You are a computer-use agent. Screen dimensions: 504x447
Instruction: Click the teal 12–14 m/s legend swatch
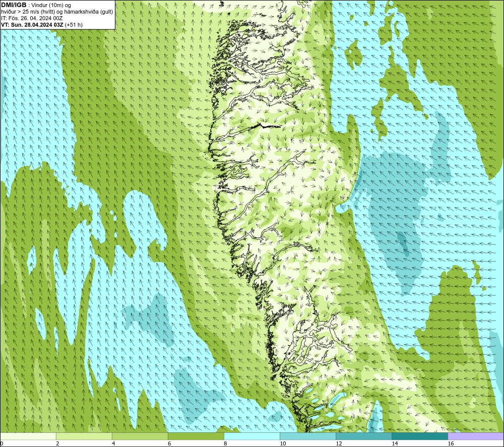pyautogui.click(x=364, y=436)
